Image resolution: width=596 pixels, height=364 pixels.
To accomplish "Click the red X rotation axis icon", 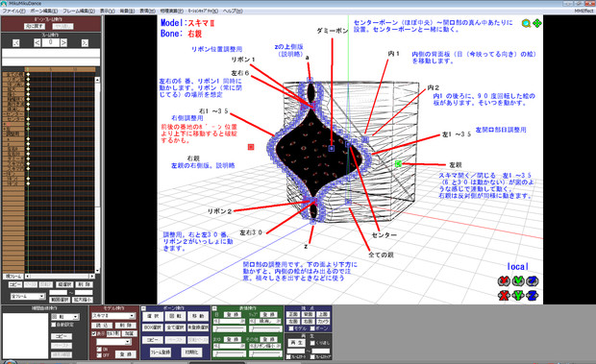I will (x=504, y=280).
